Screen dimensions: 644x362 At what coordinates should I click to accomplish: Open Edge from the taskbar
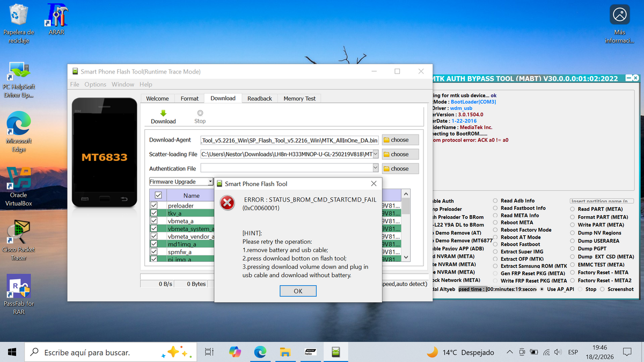coord(260,352)
